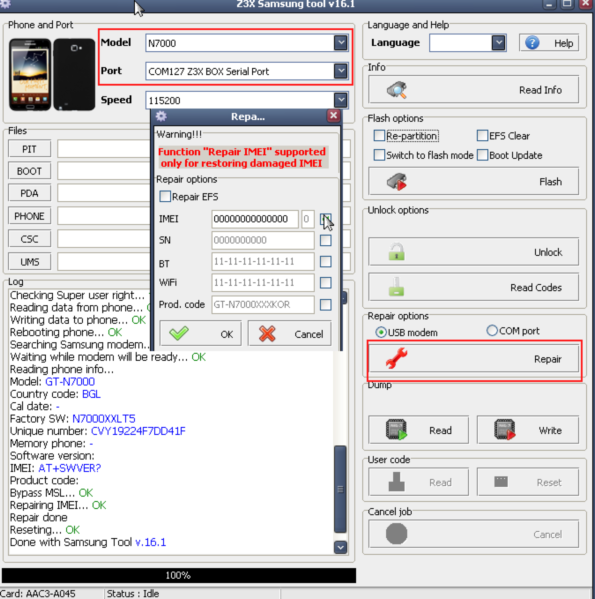Click the SN input field
The width and height of the screenshot is (595, 599).
point(263,240)
